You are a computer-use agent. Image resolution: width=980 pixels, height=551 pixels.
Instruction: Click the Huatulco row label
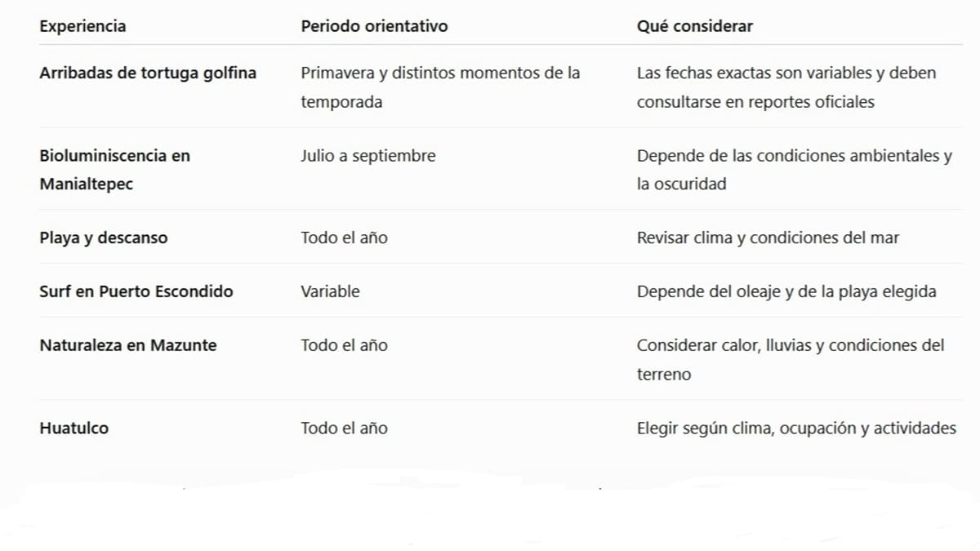click(73, 428)
